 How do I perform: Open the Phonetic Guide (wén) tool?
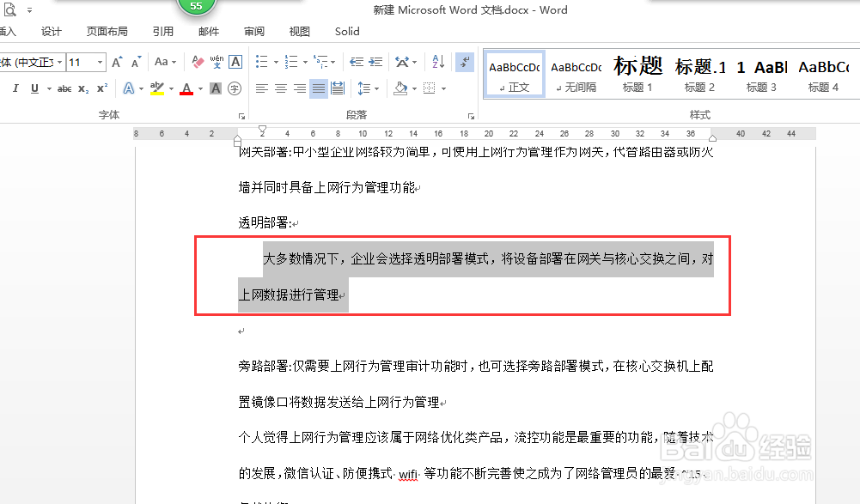[x=217, y=62]
